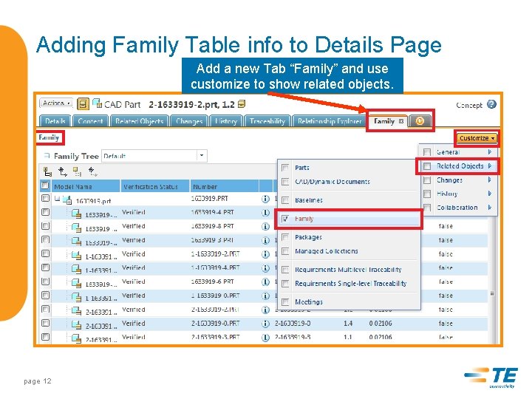The image size is (532, 399).
Task: Open info icon for 1633919-8.PRT row
Action: pyautogui.click(x=265, y=226)
